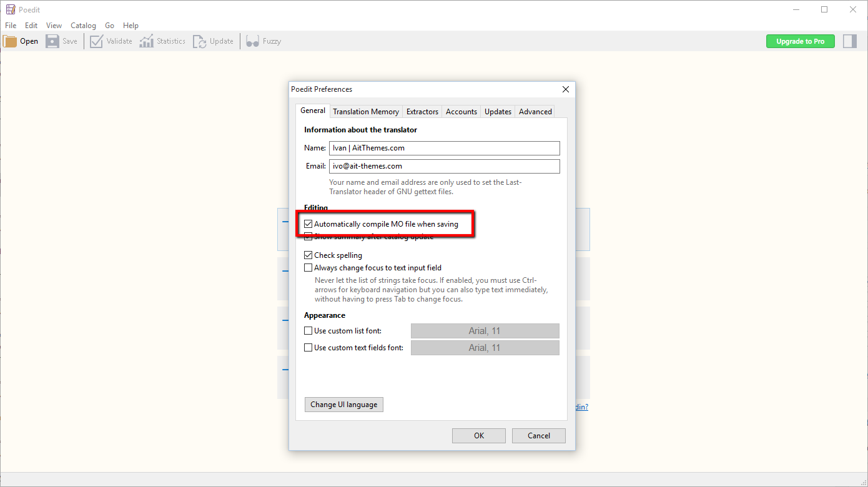Click the Change UI language button
The image size is (868, 487).
pyautogui.click(x=344, y=405)
